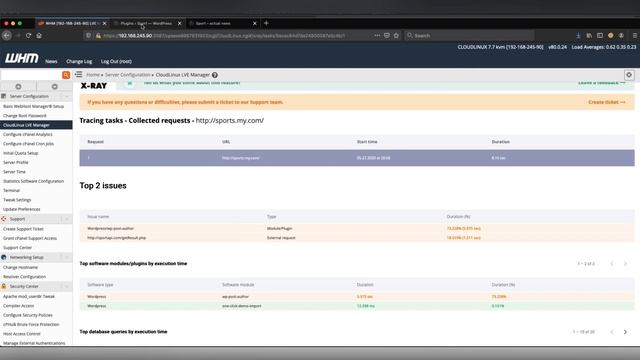Collapse the Networking Setup sidebar section
640x360 pixels.
click(x=67, y=258)
